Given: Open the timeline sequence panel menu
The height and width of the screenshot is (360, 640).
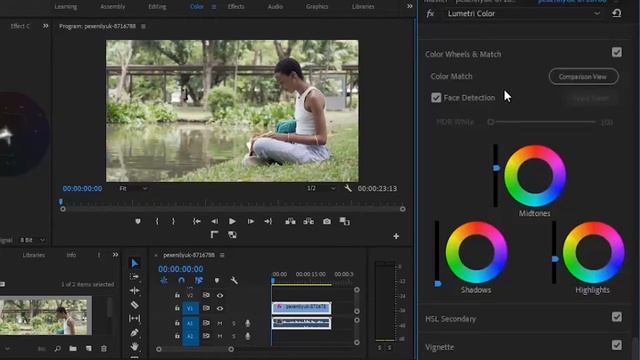Looking at the screenshot, I should pyautogui.click(x=222, y=255).
